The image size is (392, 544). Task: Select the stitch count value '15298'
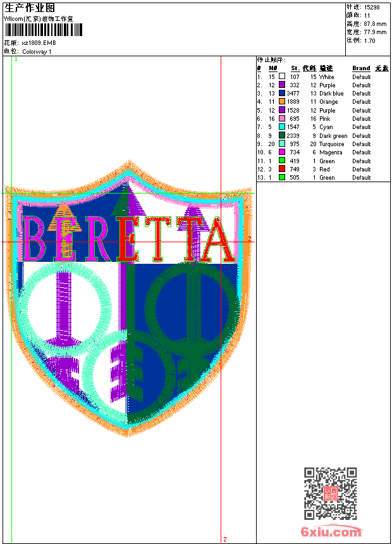pos(372,8)
